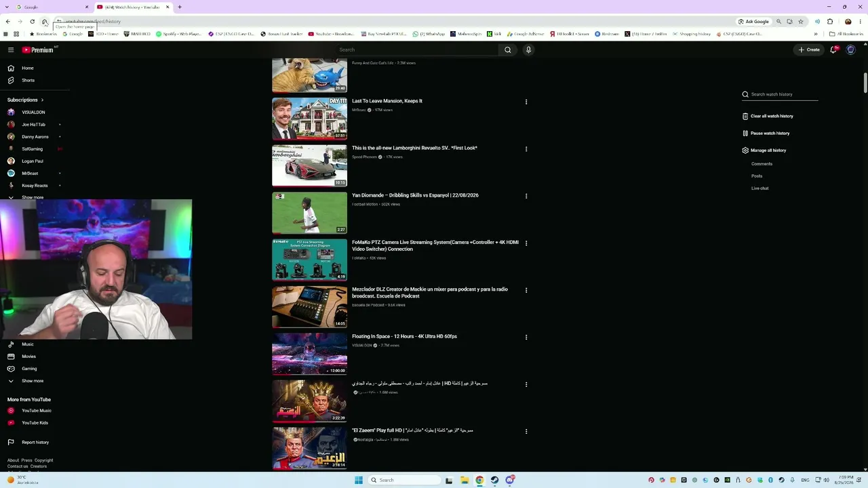Open File Explorer from the taskbar

point(465,480)
